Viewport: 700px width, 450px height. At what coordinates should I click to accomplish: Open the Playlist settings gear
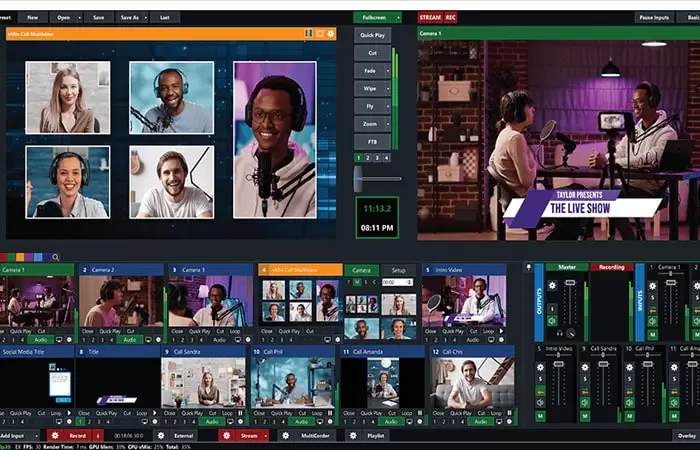[x=353, y=436]
